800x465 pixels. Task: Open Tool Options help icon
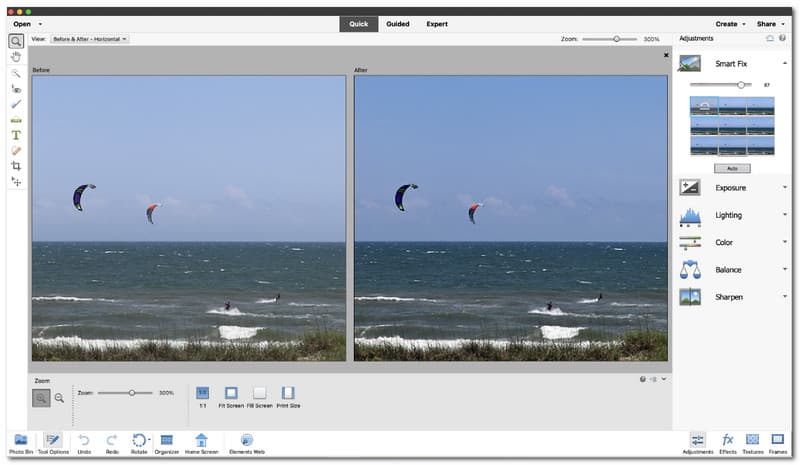643,379
